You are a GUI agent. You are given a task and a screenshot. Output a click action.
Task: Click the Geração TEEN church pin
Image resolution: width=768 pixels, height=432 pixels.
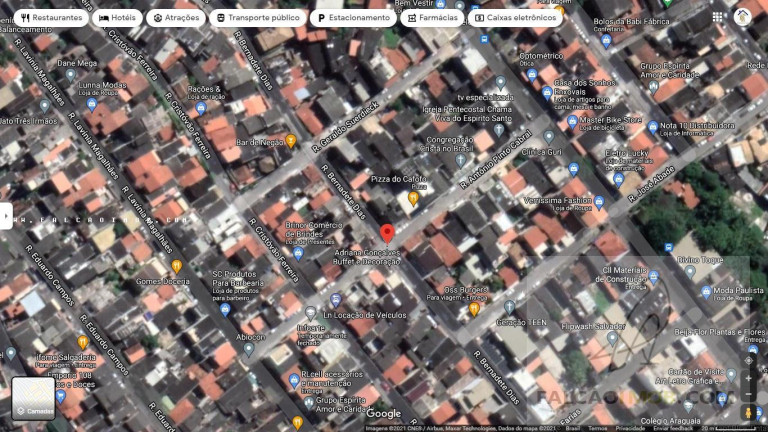[509, 308]
